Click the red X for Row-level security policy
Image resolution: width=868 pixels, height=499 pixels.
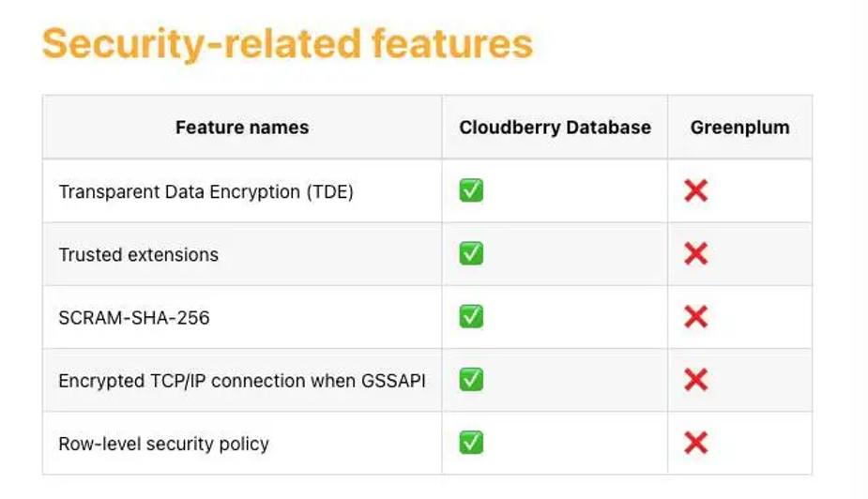click(x=696, y=443)
